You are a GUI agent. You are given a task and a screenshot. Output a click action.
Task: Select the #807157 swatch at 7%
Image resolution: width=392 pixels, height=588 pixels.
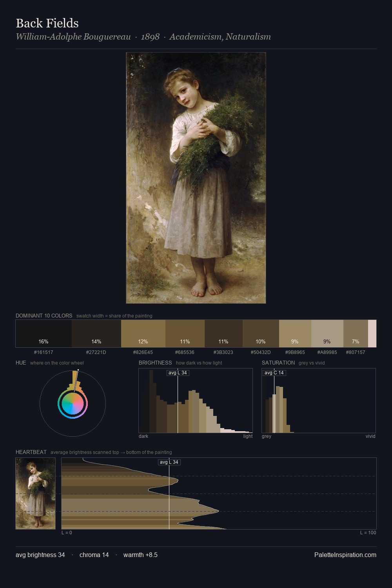pyautogui.click(x=356, y=334)
